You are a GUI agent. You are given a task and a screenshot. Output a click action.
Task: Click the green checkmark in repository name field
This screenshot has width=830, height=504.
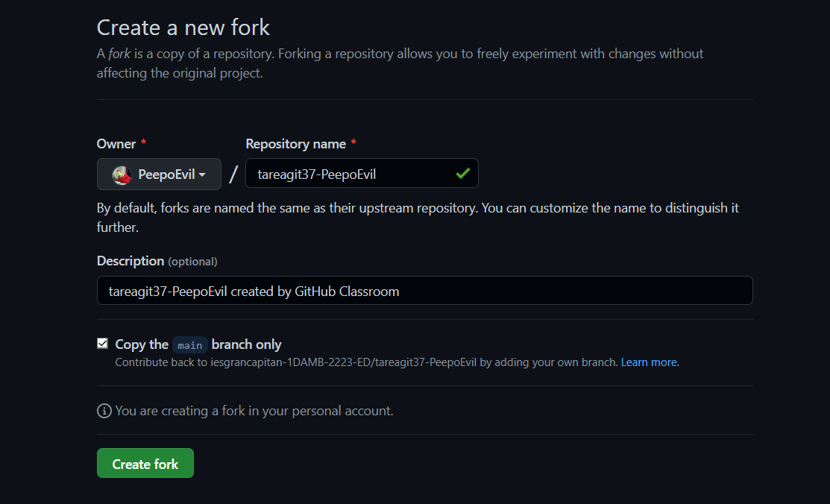coord(462,173)
